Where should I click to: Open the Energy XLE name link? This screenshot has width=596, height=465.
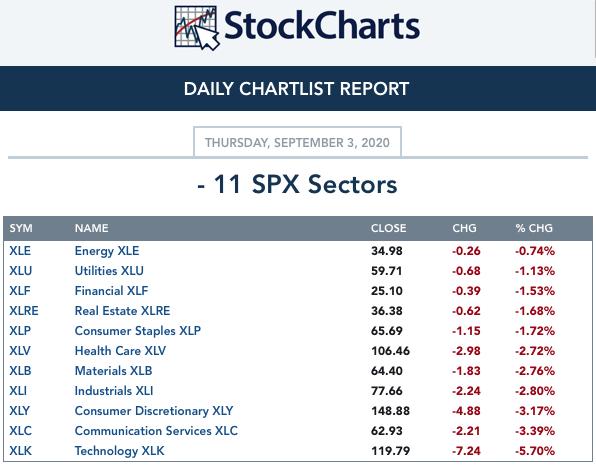(107, 251)
